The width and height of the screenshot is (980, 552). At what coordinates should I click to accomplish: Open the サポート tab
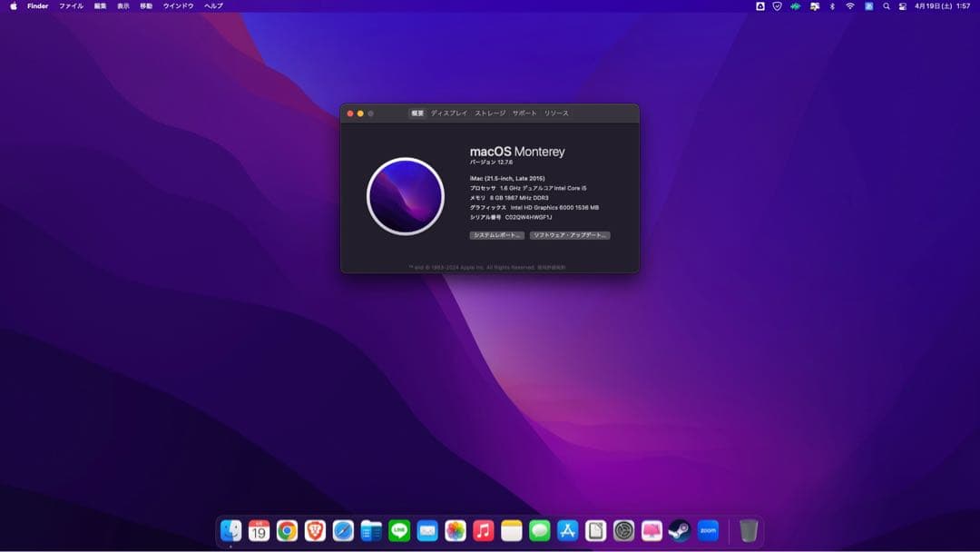[x=524, y=113]
